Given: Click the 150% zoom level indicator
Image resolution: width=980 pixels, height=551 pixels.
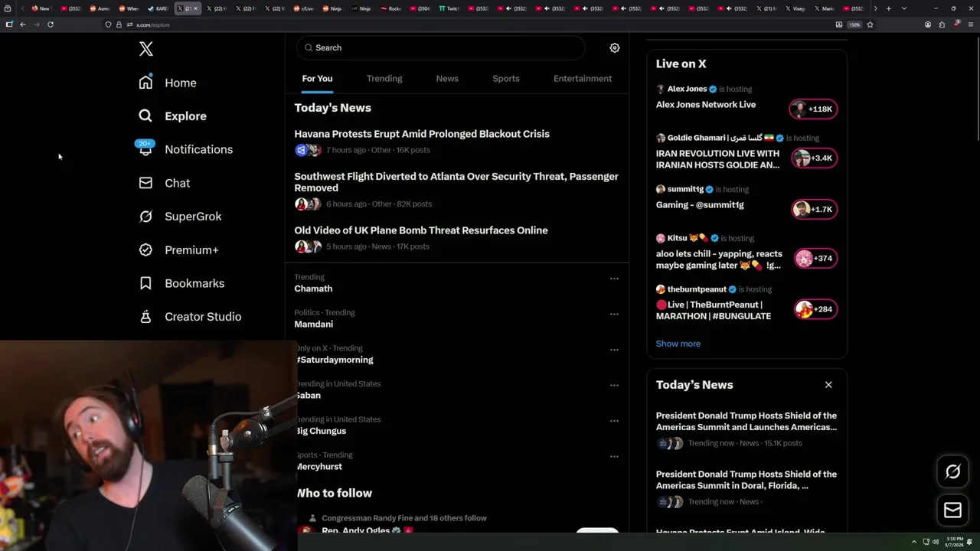Looking at the screenshot, I should (854, 24).
